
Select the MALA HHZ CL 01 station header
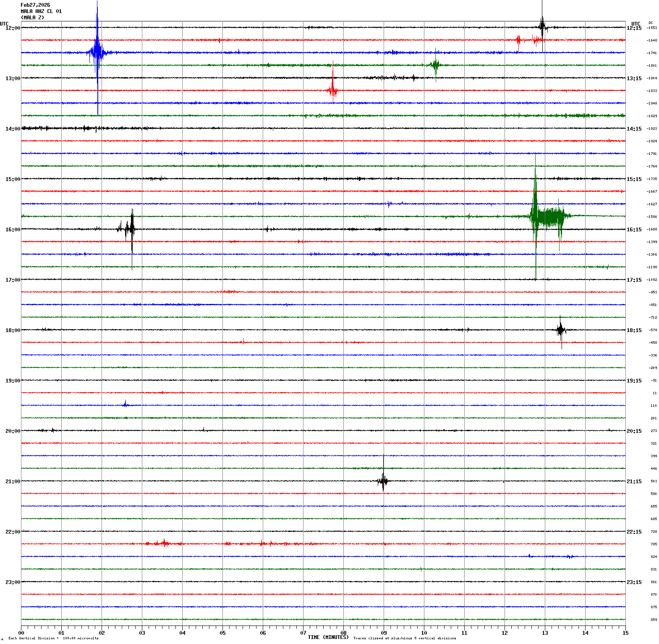click(x=41, y=11)
